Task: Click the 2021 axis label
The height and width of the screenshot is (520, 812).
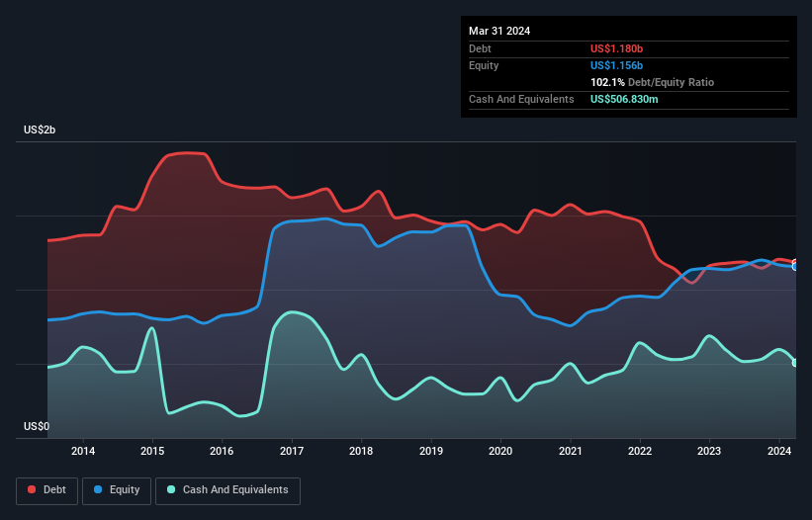Action: tap(570, 451)
